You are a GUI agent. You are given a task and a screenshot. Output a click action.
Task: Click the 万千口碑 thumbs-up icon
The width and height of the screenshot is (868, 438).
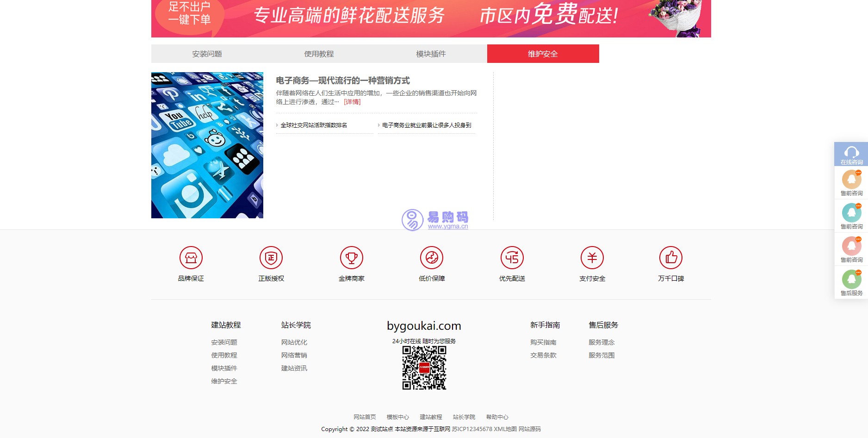tap(671, 258)
